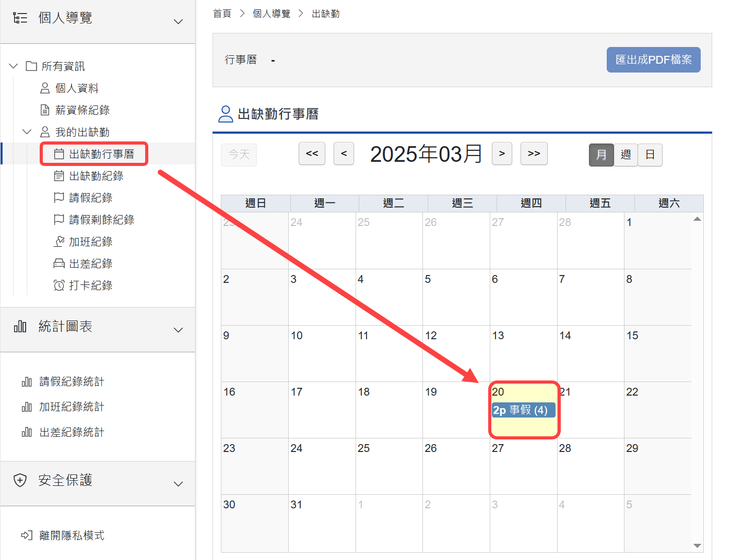Image resolution: width=731 pixels, height=560 pixels.
Task: Click the document icon beside 薪資條紀錄
Action: pyautogui.click(x=45, y=110)
